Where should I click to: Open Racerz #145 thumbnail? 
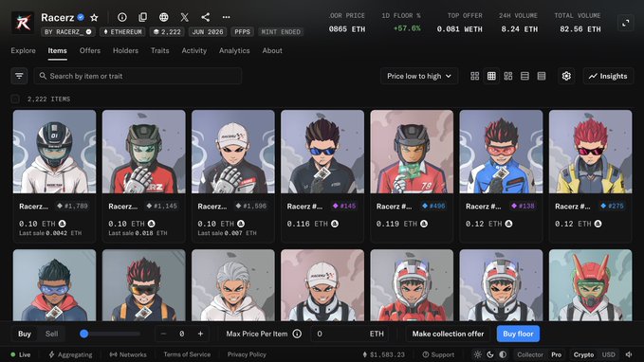point(322,152)
